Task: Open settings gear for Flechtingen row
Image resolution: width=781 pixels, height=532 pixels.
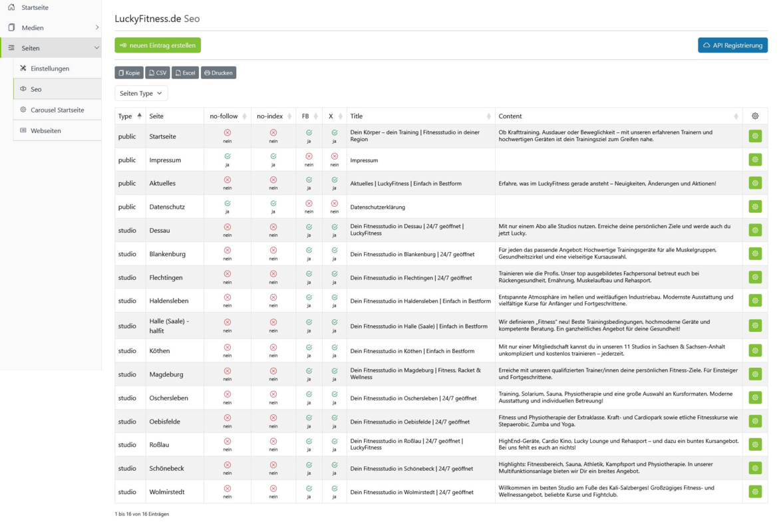Action: point(755,277)
